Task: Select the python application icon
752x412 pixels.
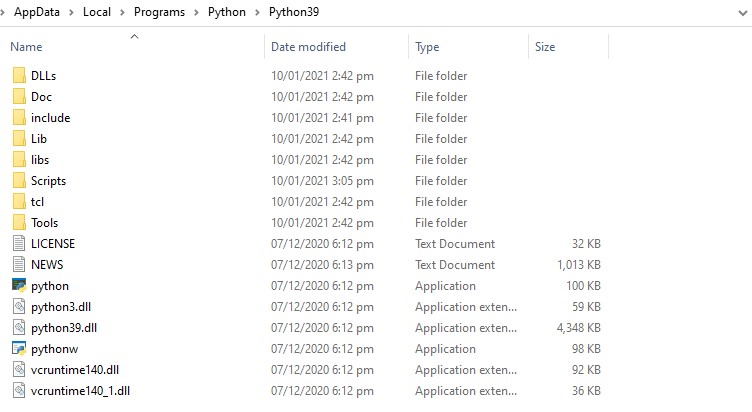Action: [19, 286]
